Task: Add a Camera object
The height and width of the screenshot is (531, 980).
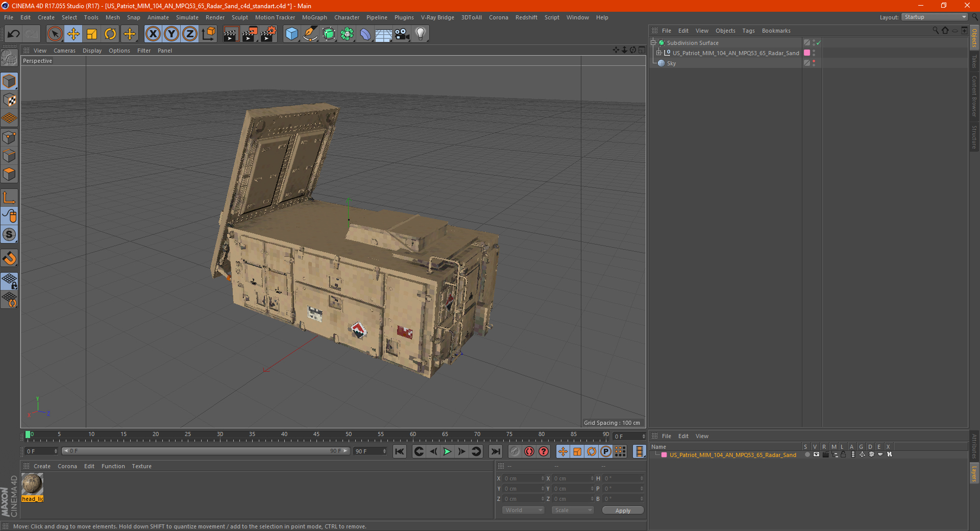Action: (402, 34)
